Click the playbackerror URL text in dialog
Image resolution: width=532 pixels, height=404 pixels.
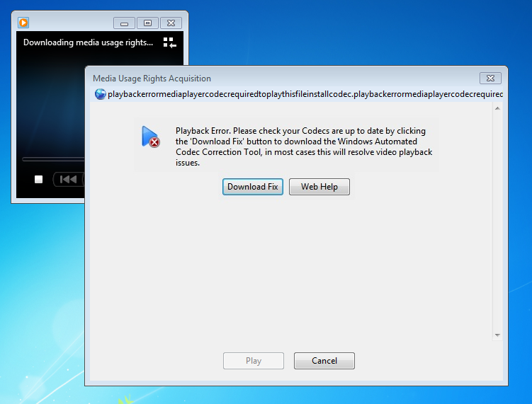[305, 94]
